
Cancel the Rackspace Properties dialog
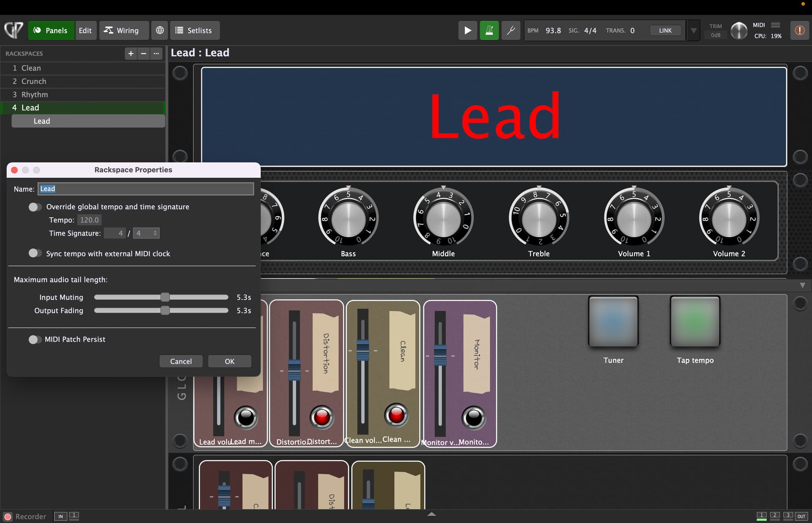(181, 361)
